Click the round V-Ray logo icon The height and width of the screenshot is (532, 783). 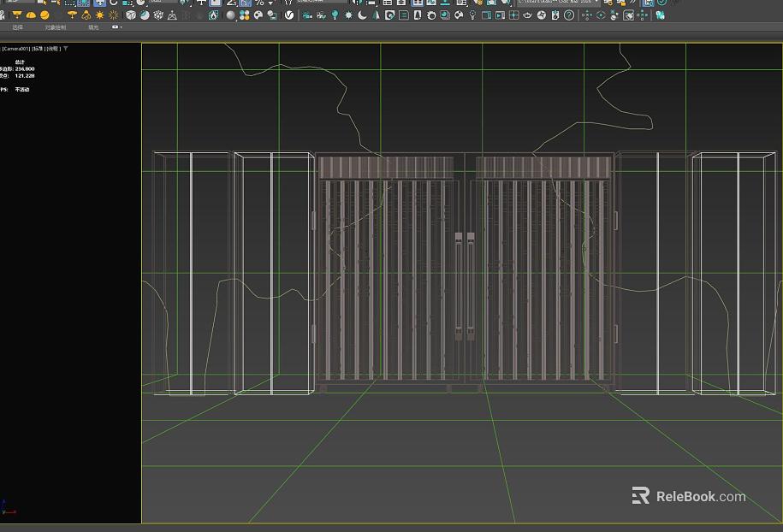click(x=289, y=15)
